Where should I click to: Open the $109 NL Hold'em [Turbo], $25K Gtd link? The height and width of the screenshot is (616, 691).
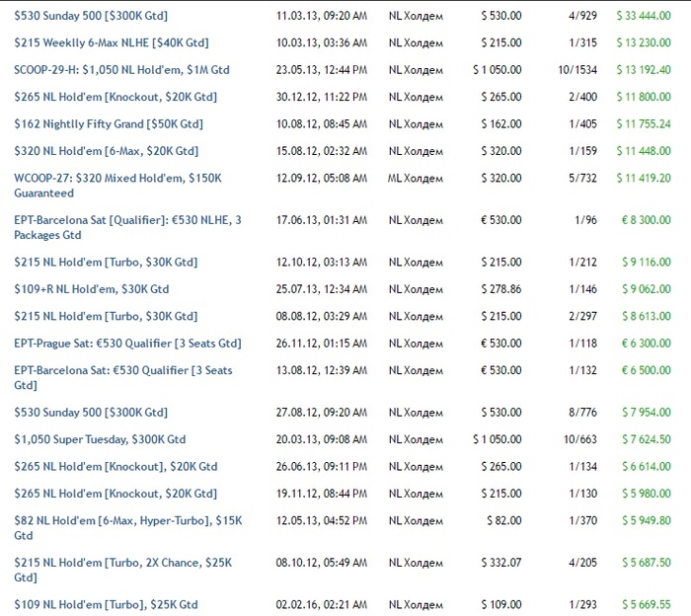pyautogui.click(x=106, y=605)
